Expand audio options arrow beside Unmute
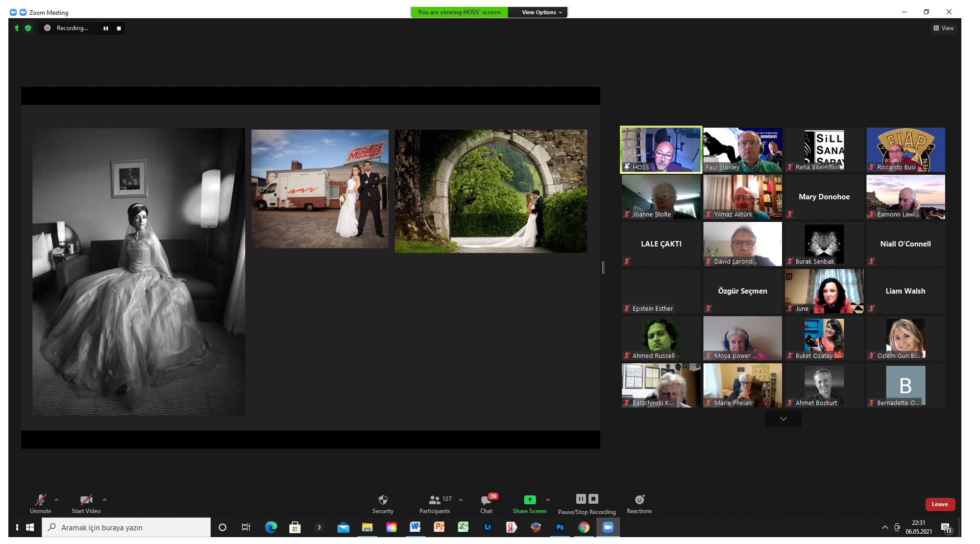Image resolution: width=980 pixels, height=544 pixels. point(57,500)
